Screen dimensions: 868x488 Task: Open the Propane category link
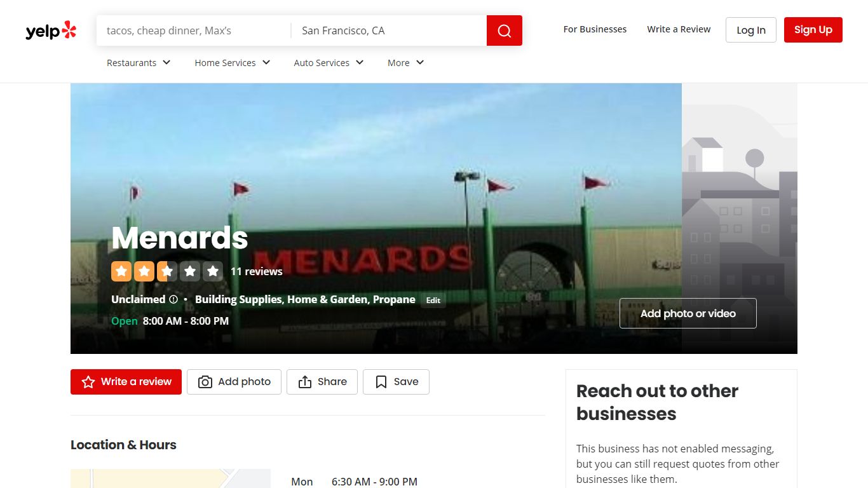click(x=394, y=299)
